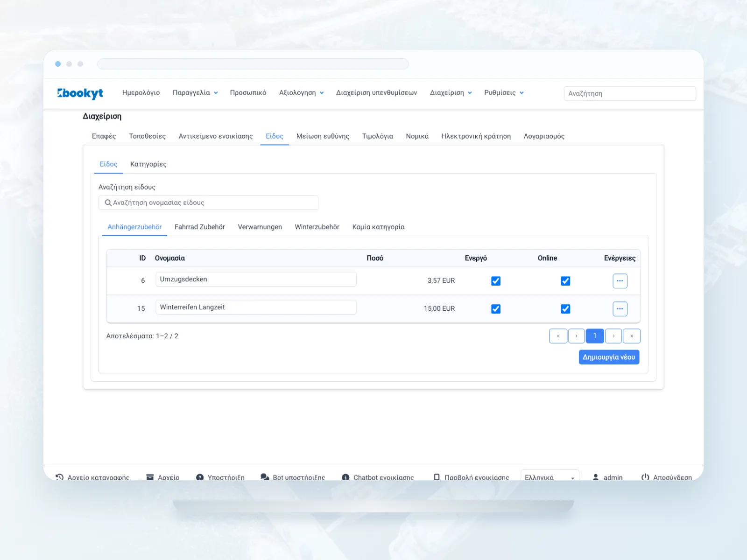Click the Δημιουργία νέου button
The height and width of the screenshot is (560, 747).
(609, 357)
